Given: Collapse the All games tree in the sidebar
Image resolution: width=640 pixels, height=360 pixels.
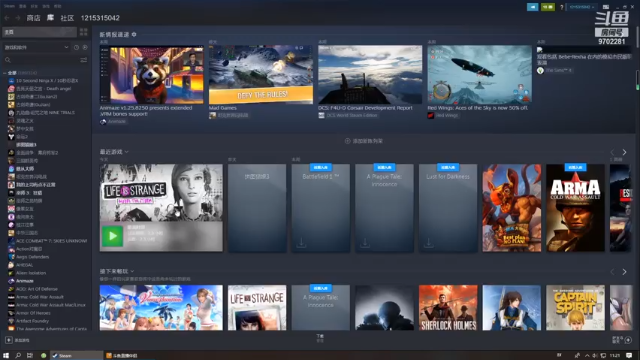Looking at the screenshot, I should tap(4, 73).
